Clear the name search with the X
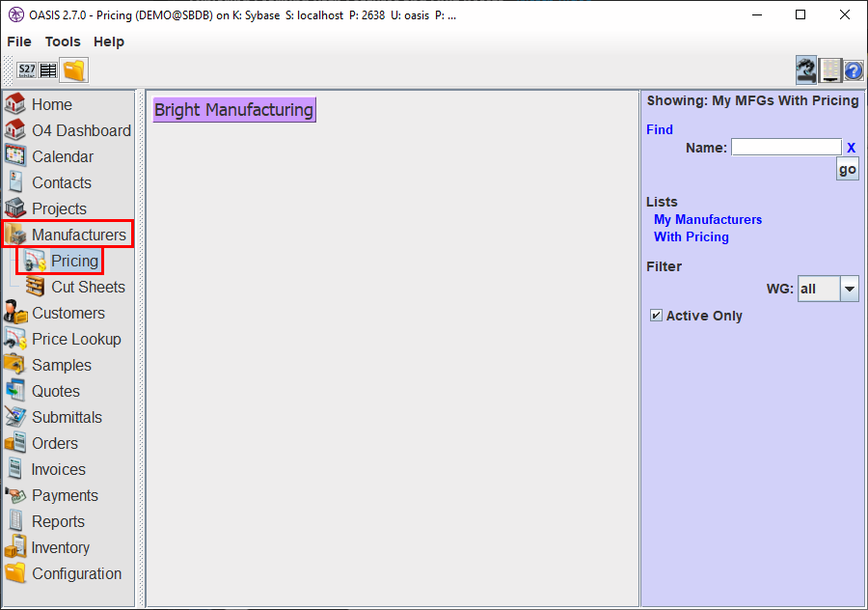Image resolution: width=868 pixels, height=610 pixels. [x=851, y=148]
